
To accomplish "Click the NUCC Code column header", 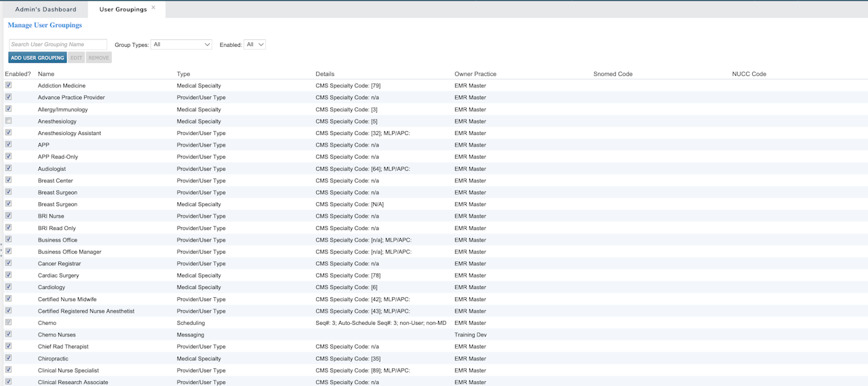I will [749, 74].
